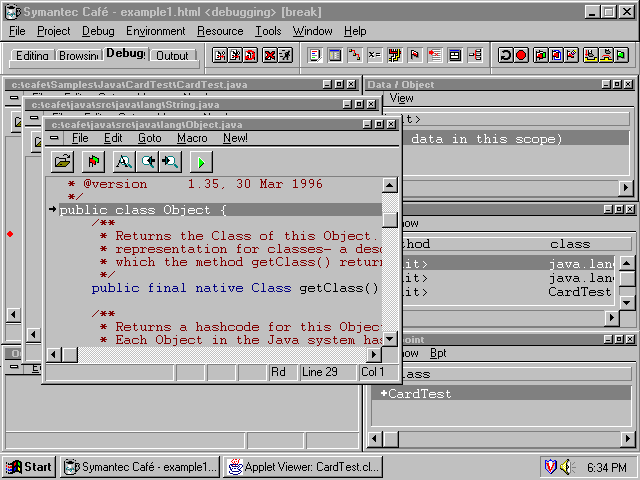Screen dimensions: 640x480
Task: Click the '(data in this scope)' row
Action: coord(517,139)
